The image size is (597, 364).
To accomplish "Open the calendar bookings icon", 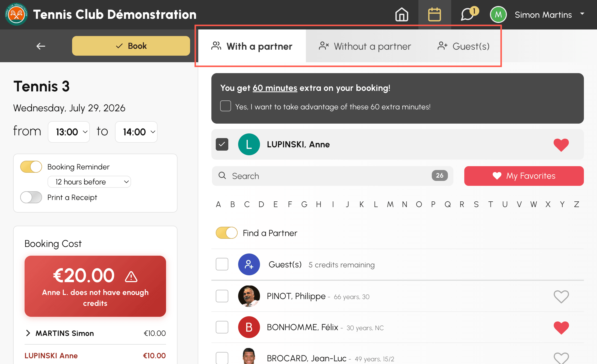I will pos(435,14).
